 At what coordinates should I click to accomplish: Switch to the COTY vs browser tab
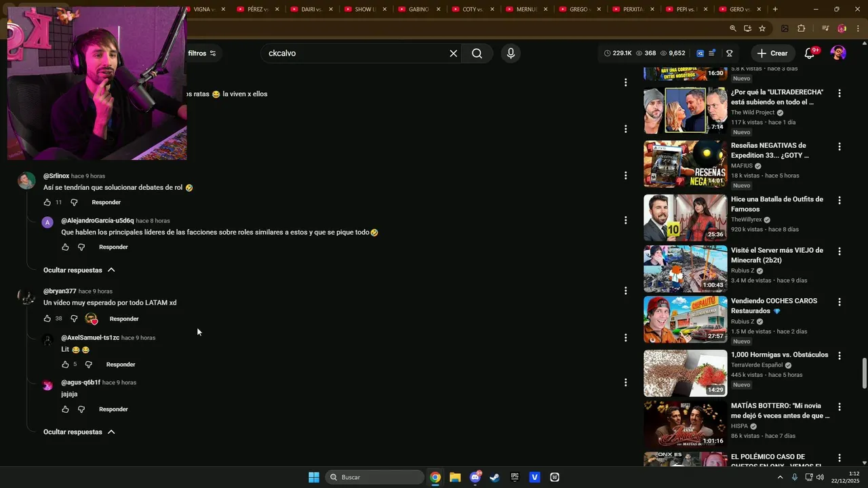(473, 9)
